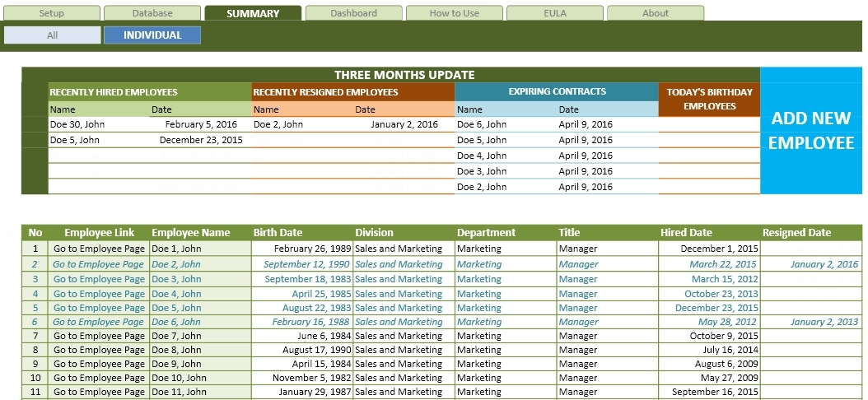
Task: Click Go to Employee Page for Doe 11
Action: 99,393
